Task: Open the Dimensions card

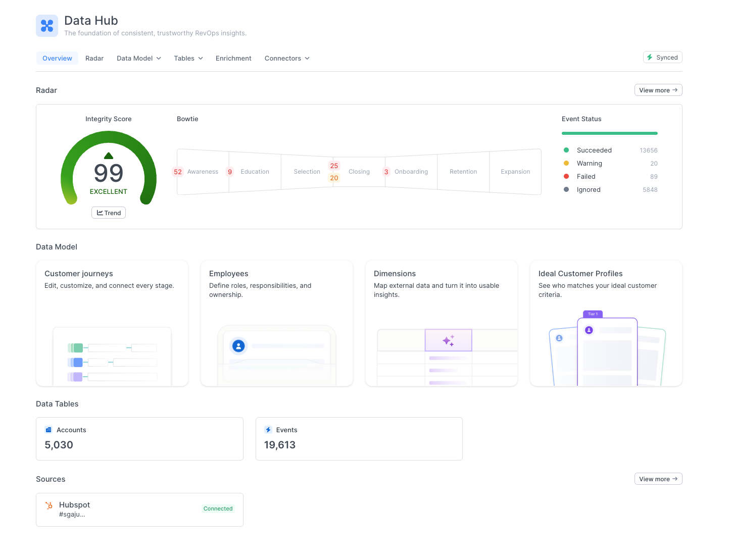Action: tap(442, 323)
